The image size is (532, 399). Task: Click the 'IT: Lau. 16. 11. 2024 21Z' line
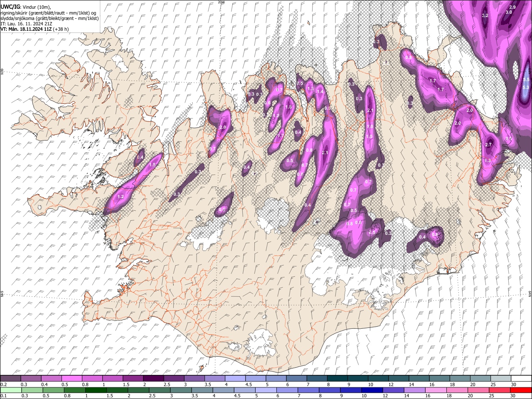(x=26, y=24)
